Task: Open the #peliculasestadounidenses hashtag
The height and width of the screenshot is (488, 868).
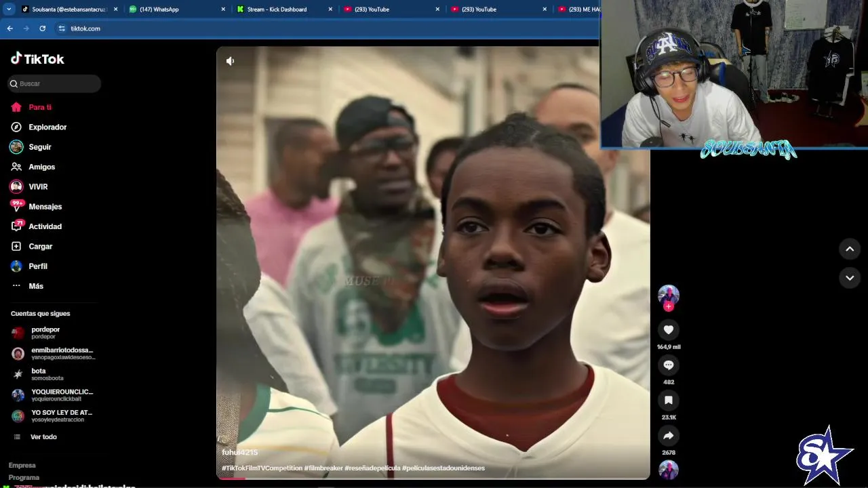Action: click(443, 468)
